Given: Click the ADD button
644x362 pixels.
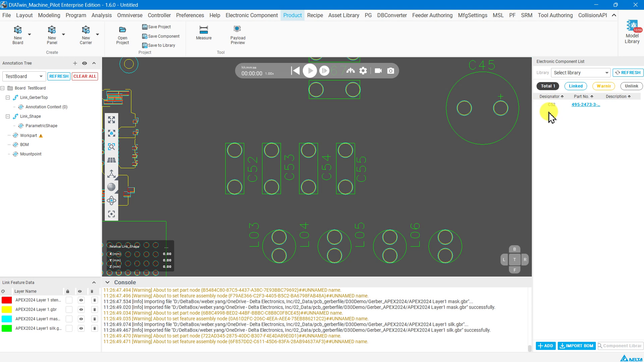Looking at the screenshot, I should point(546,346).
